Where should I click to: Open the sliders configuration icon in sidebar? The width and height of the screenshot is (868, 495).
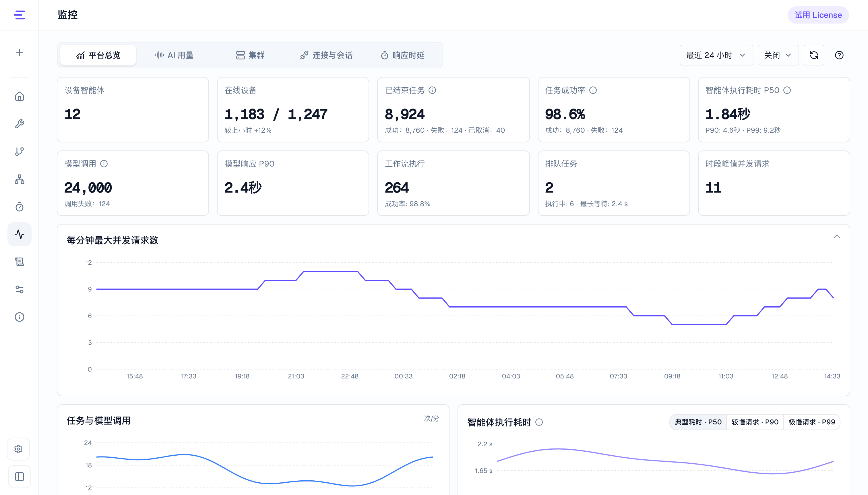coord(19,289)
